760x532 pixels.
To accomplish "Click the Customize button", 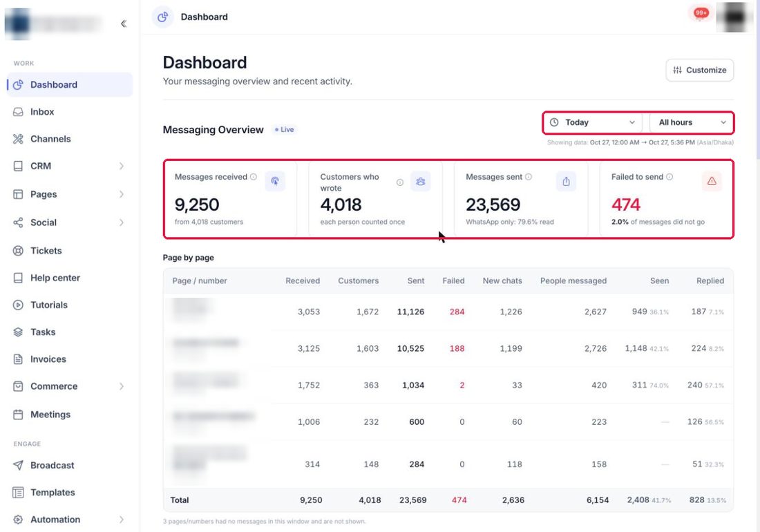I will click(x=699, y=70).
